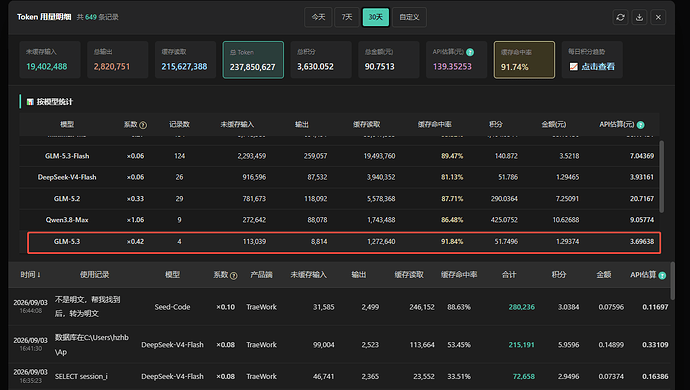The width and height of the screenshot is (690, 390).
Task: Click the 记录数 column header
Action: click(179, 125)
